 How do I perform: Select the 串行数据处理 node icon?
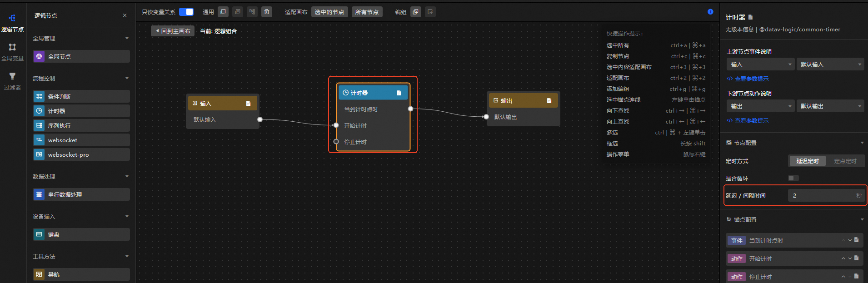(x=39, y=194)
